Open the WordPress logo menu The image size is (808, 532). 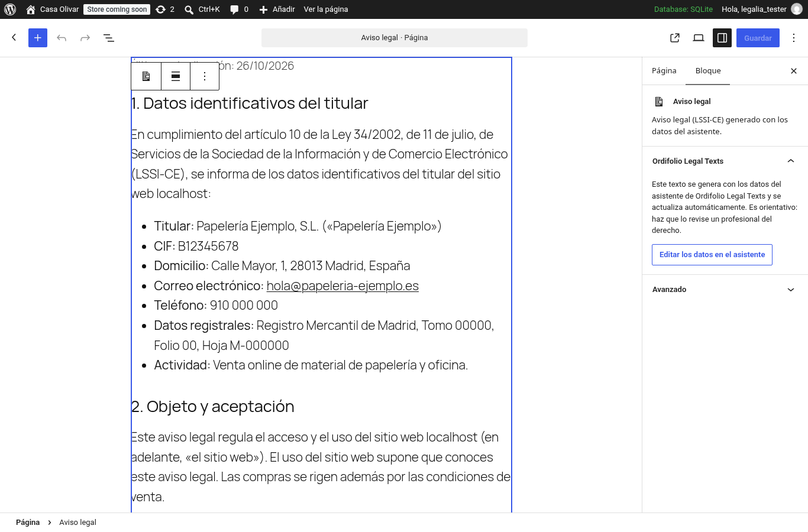point(10,9)
